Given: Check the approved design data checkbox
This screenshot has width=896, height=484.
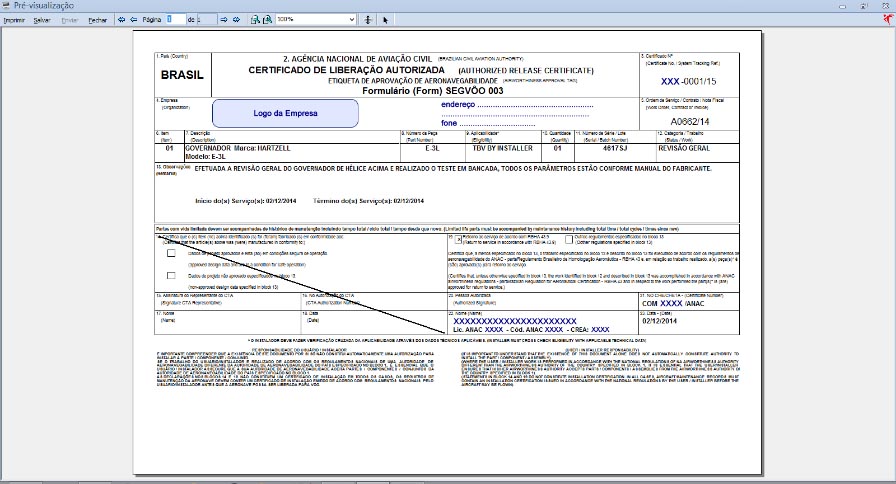Looking at the screenshot, I should click(x=171, y=253).
